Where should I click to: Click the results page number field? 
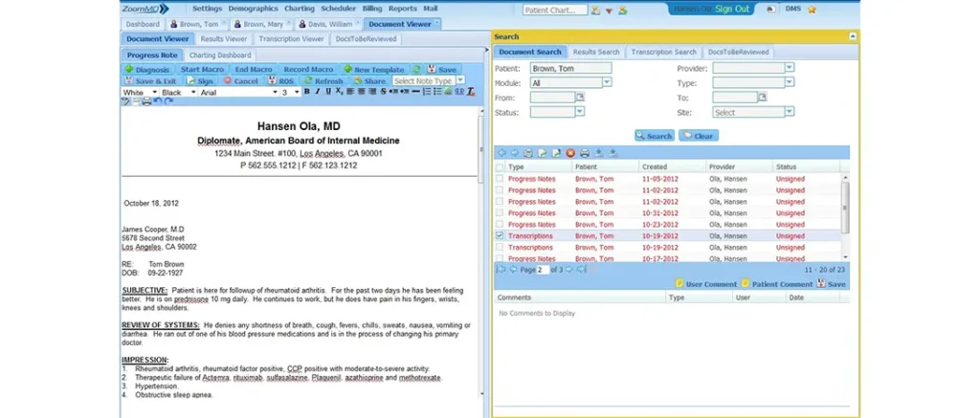click(x=543, y=270)
